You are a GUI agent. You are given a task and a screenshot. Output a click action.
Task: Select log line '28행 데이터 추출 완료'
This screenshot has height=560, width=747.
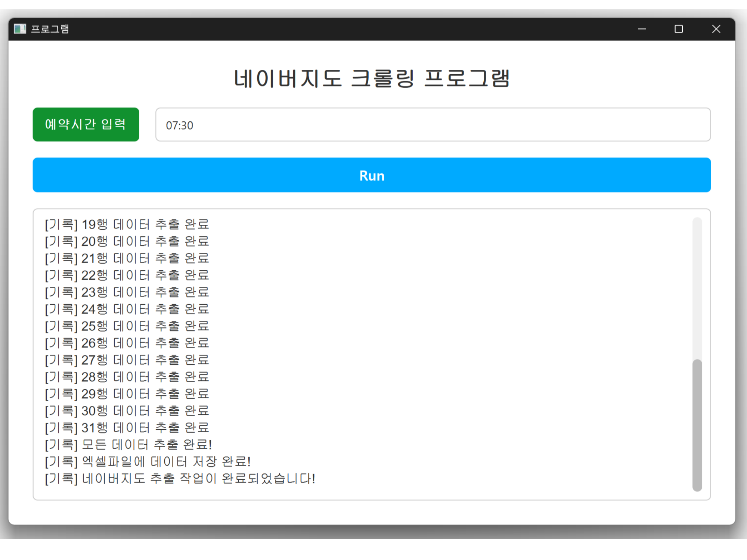click(x=127, y=377)
